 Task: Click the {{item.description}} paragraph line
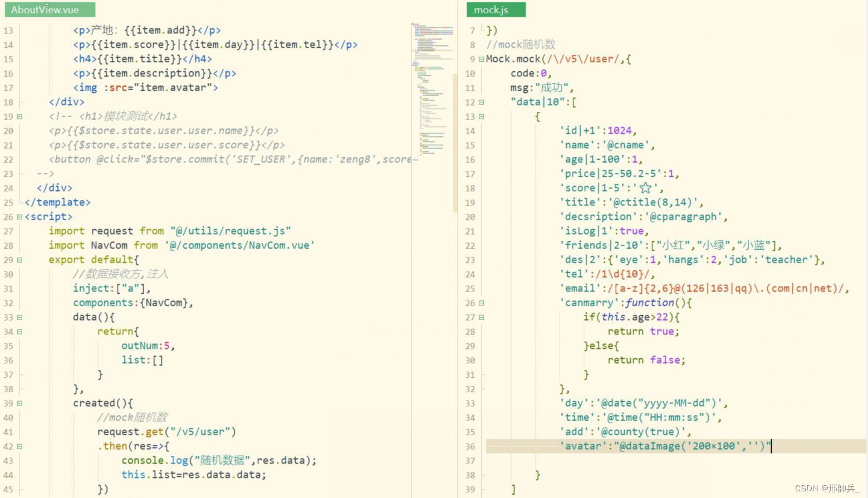pos(155,73)
